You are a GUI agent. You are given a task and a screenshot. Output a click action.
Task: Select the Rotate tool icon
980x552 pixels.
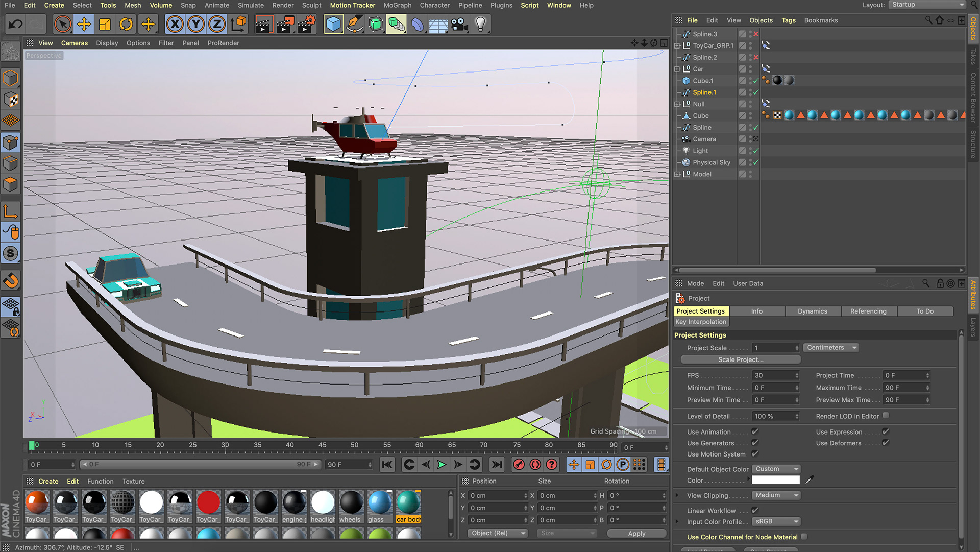pyautogui.click(x=126, y=24)
